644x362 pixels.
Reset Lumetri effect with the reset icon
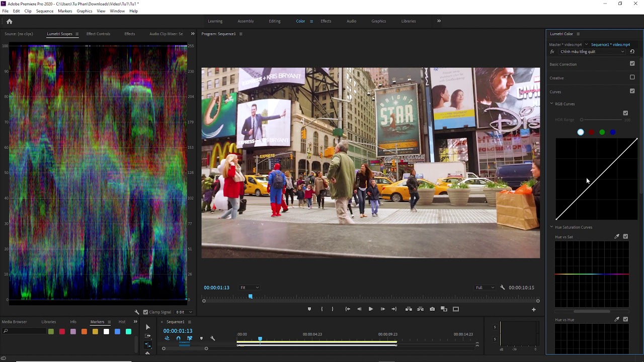(632, 51)
